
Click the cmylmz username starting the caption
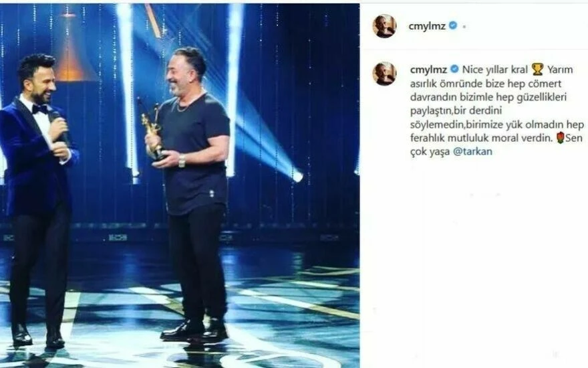428,70
